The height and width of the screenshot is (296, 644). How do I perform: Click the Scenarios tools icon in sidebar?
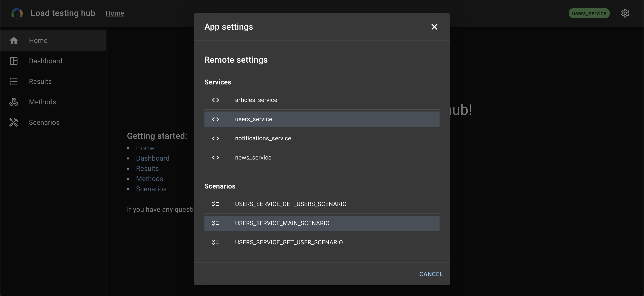[13, 122]
